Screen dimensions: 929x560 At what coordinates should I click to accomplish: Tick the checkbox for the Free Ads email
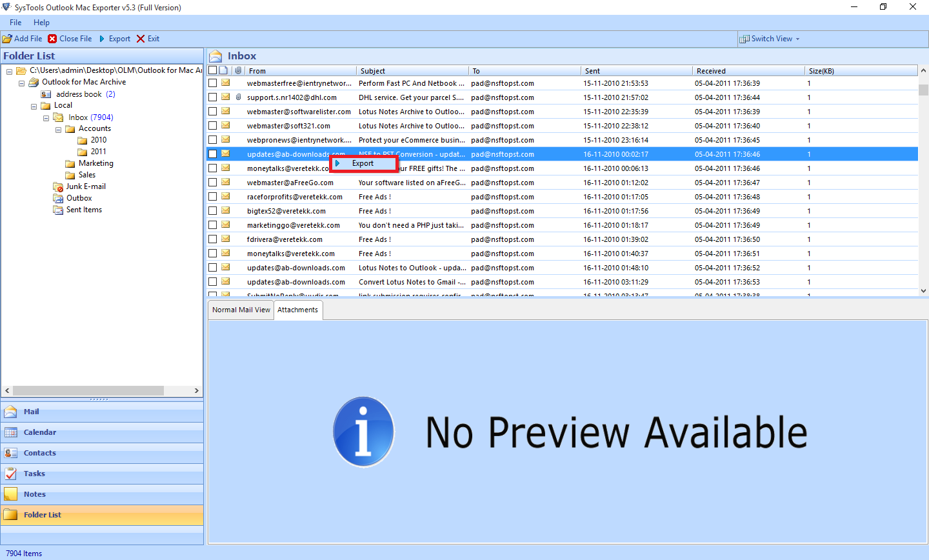[212, 197]
